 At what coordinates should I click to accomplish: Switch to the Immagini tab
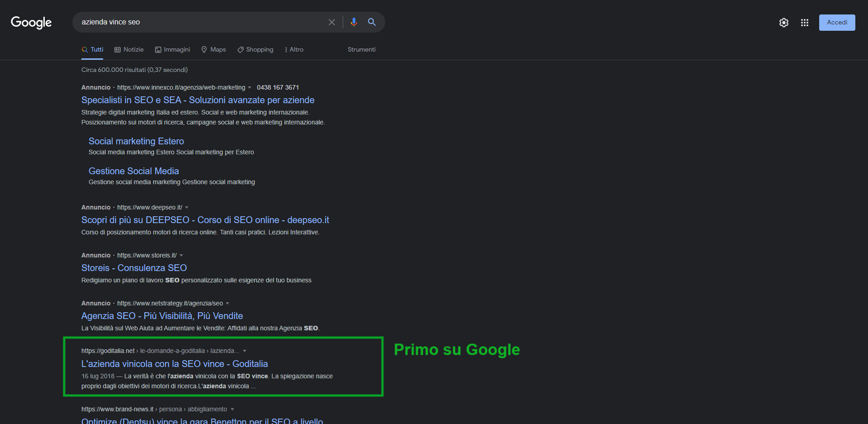172,50
